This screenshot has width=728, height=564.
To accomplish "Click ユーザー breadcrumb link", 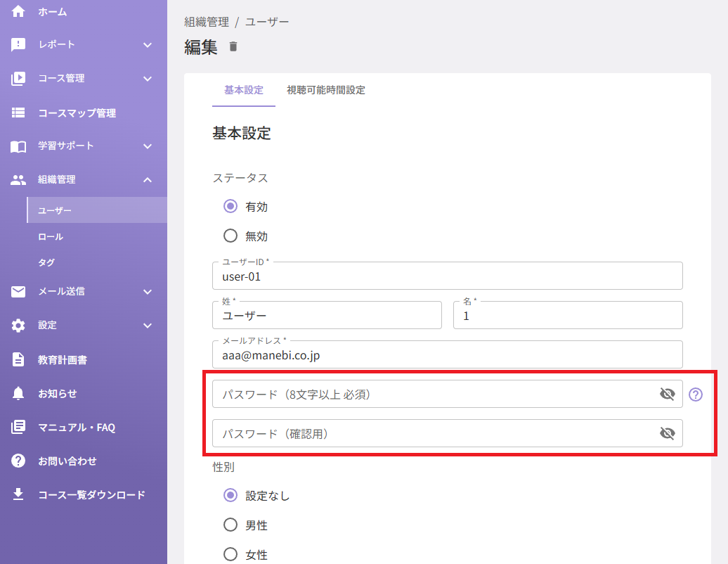I will pyautogui.click(x=267, y=22).
